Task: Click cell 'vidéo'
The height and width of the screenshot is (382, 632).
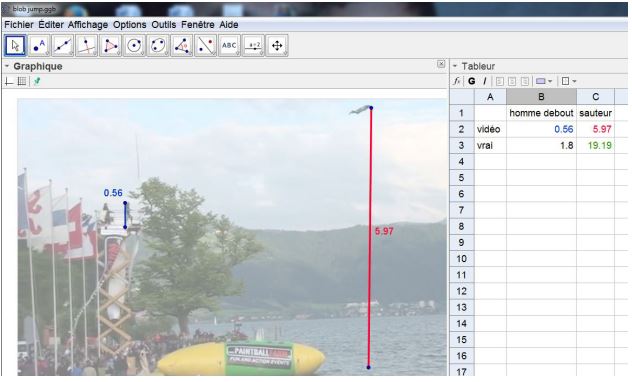Action: click(x=490, y=129)
